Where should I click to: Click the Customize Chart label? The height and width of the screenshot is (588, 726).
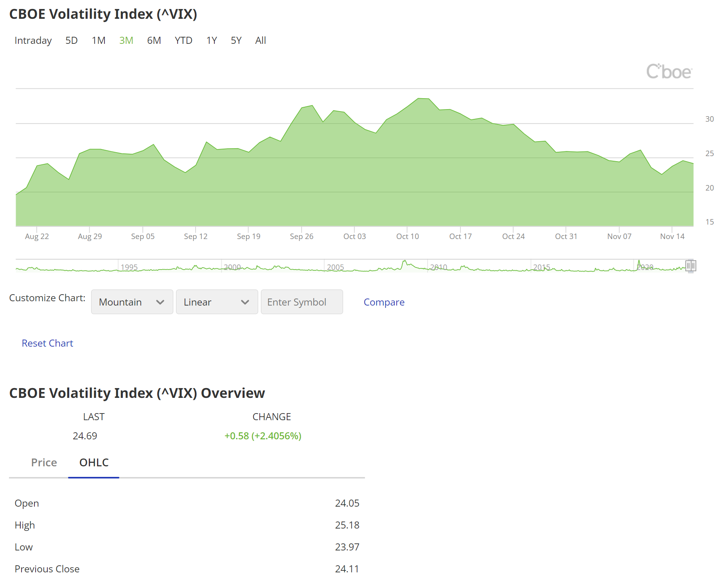[47, 298]
